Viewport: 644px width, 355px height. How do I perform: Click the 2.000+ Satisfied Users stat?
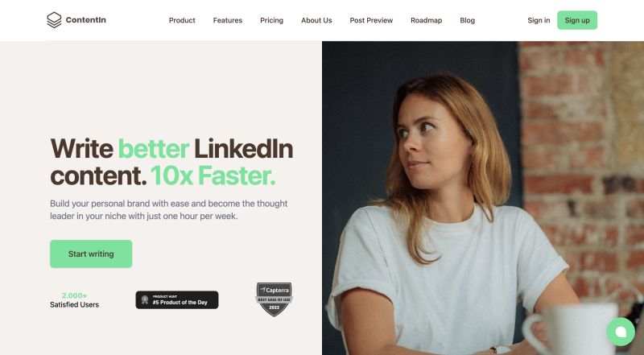tap(74, 300)
